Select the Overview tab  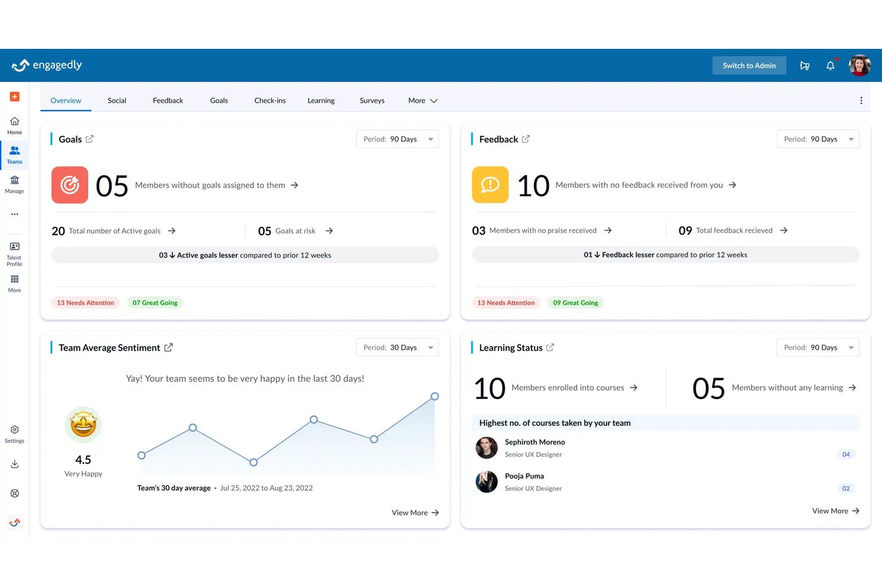(66, 101)
